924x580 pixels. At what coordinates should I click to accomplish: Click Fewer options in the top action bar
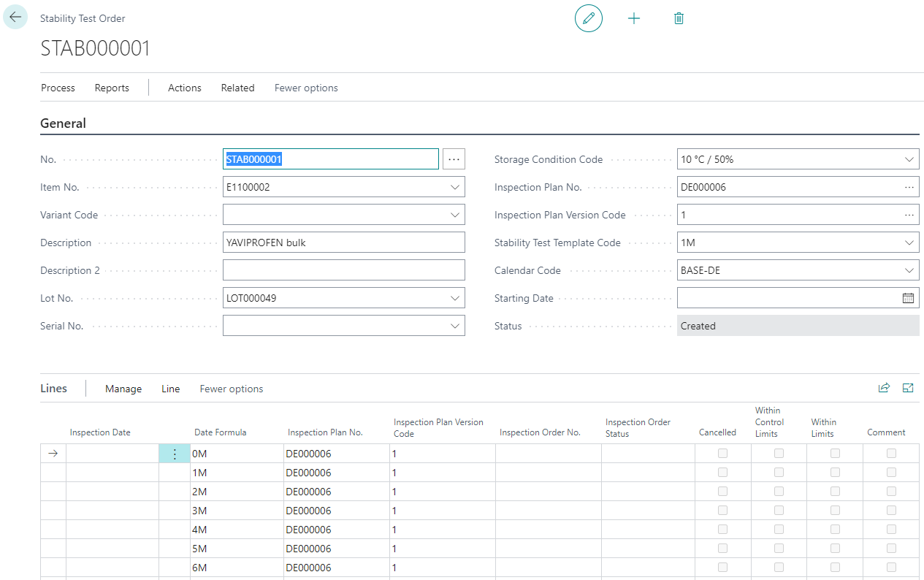(306, 88)
